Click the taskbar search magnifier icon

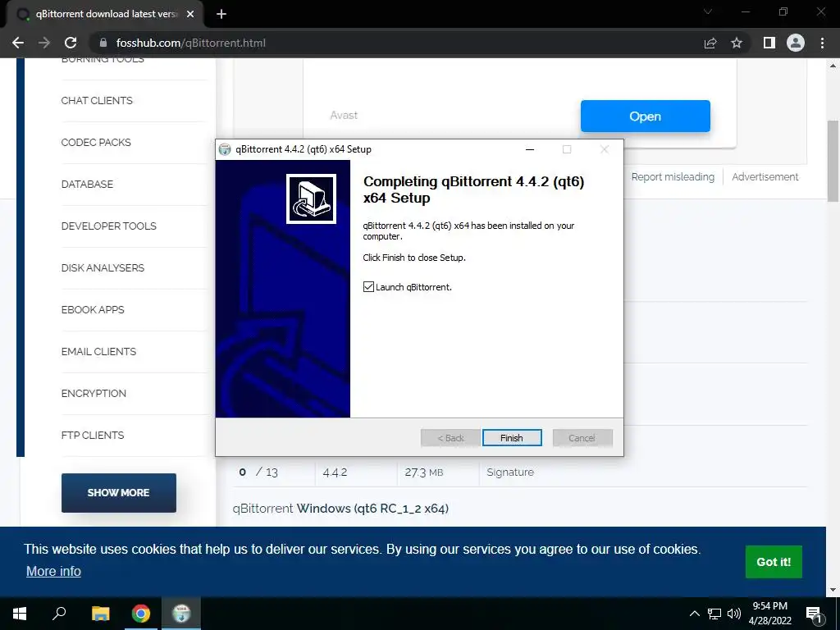tap(59, 613)
